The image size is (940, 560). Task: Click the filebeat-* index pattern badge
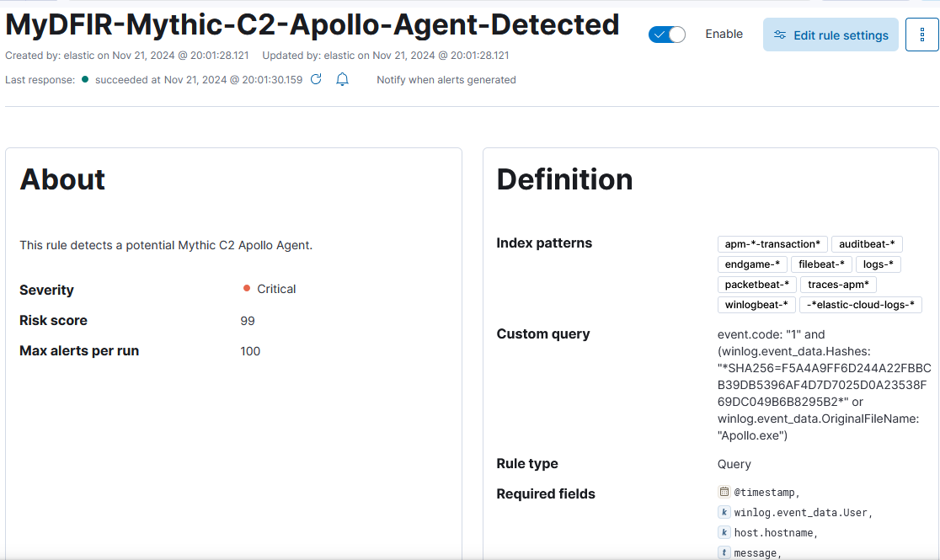click(x=821, y=264)
